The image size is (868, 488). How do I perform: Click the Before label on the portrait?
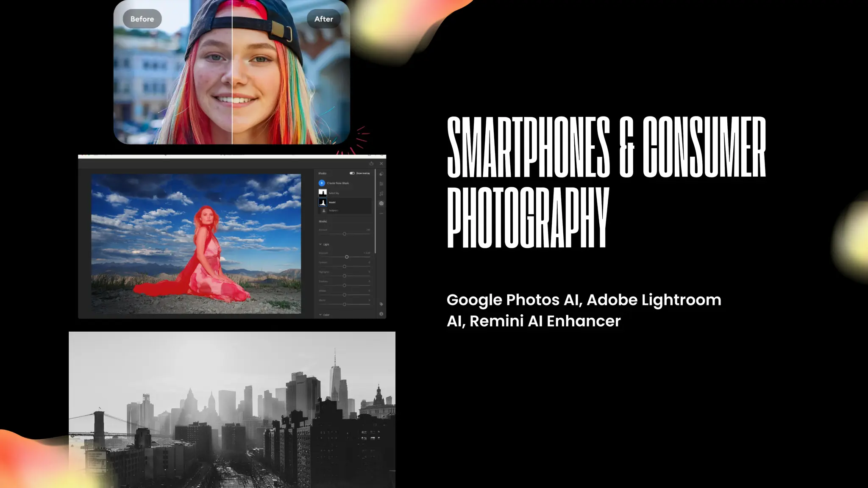pos(142,19)
